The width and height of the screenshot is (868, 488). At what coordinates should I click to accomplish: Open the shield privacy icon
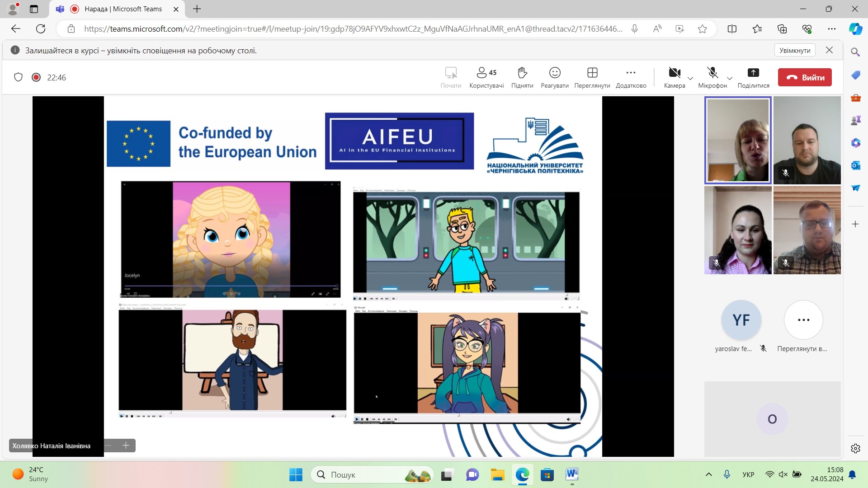[x=18, y=77]
